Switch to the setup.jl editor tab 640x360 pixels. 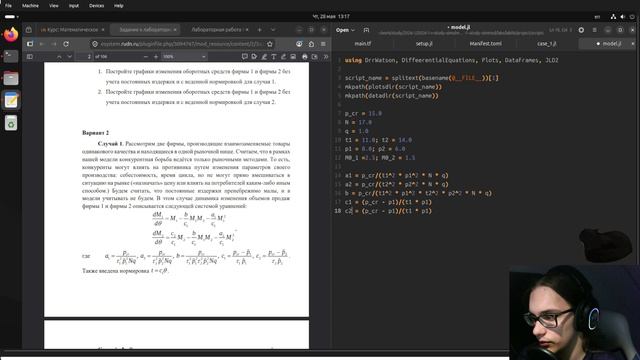[424, 44]
